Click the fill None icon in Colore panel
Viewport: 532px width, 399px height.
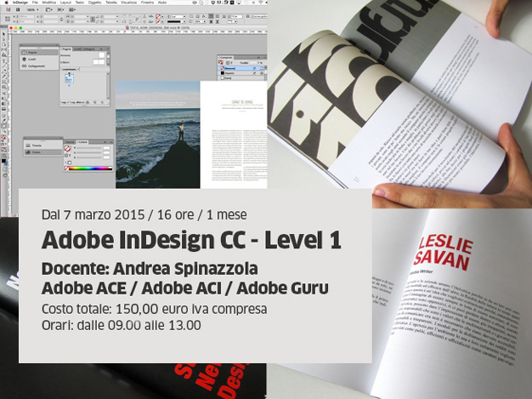click(x=67, y=149)
